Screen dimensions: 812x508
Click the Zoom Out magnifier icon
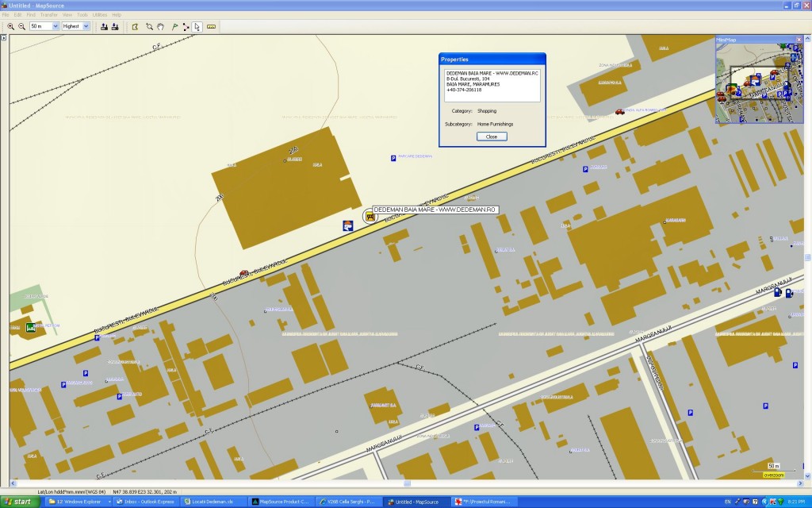[21, 26]
